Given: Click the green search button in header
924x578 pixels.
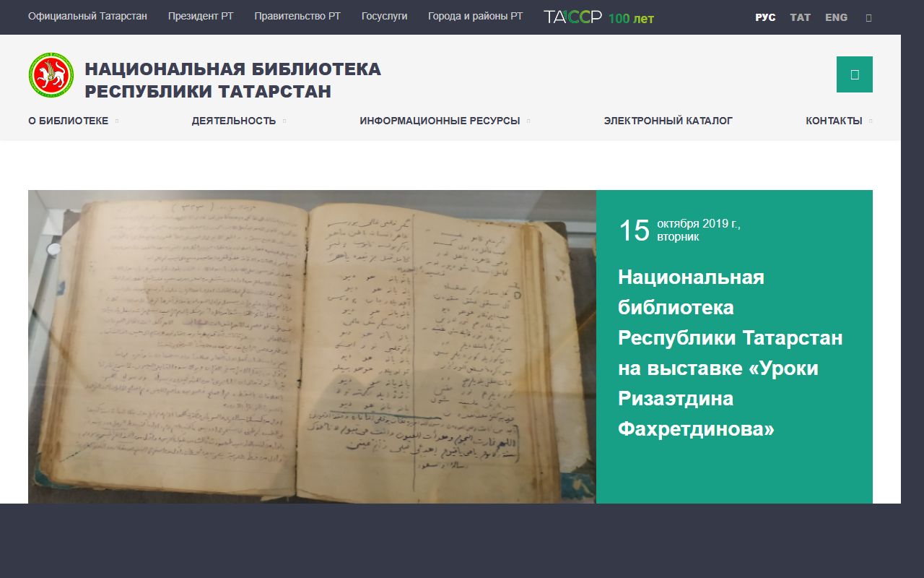Looking at the screenshot, I should tap(855, 74).
